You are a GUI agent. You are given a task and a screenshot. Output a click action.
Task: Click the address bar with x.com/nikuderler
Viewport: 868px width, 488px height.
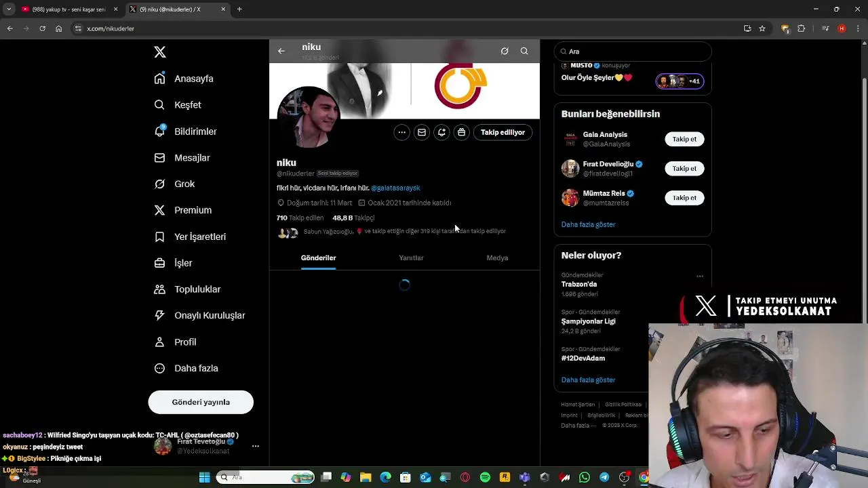coord(407,28)
